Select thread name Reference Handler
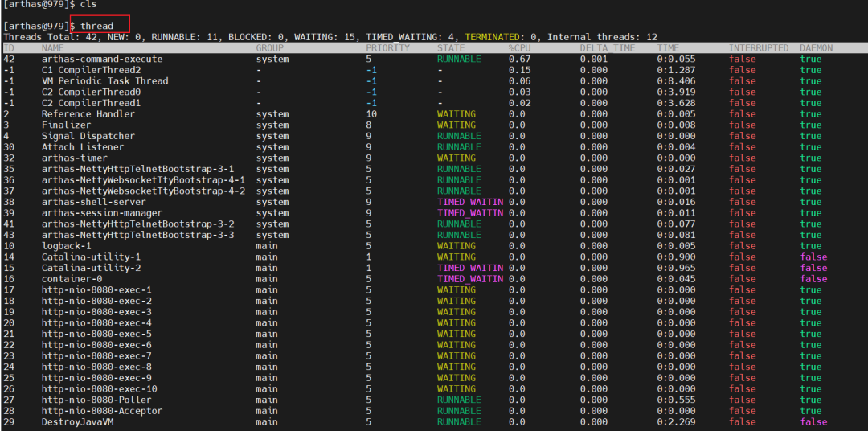This screenshot has width=868, height=431. (x=88, y=114)
